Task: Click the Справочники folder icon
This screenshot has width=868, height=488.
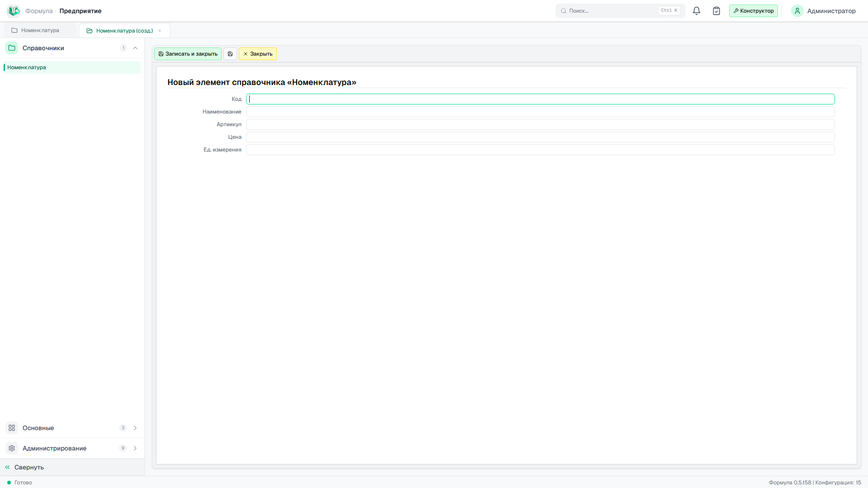Action: click(x=12, y=48)
